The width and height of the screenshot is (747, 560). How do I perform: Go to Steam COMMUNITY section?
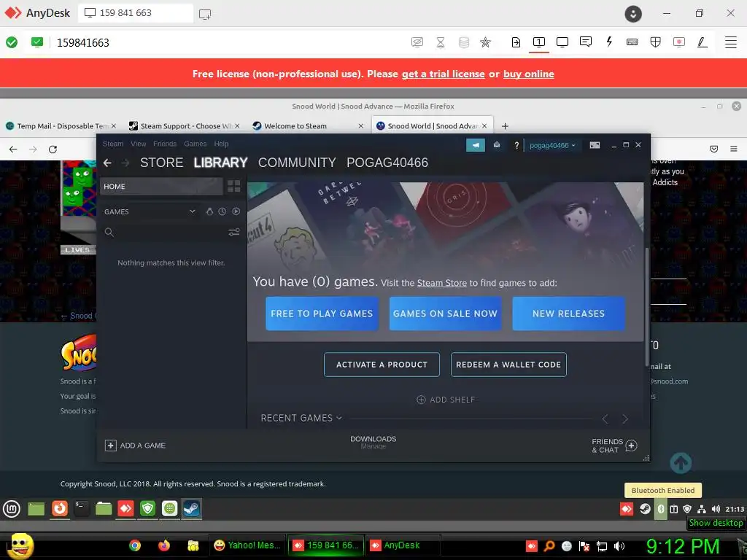pos(297,163)
